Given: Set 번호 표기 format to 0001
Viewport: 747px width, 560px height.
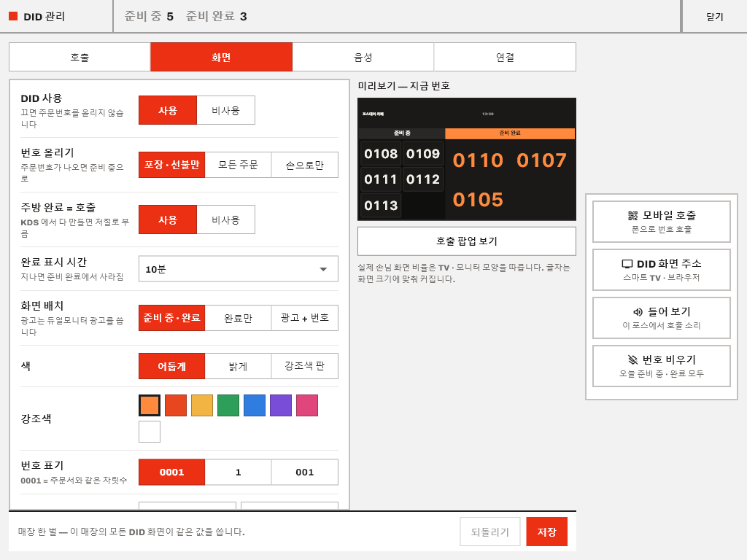Looking at the screenshot, I should [172, 472].
